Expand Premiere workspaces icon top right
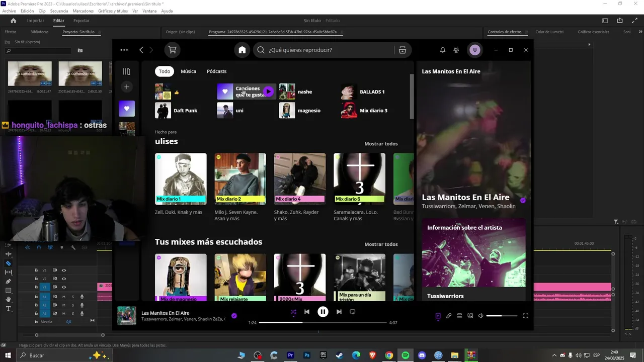Screen dimensions: 644x362 605,21
